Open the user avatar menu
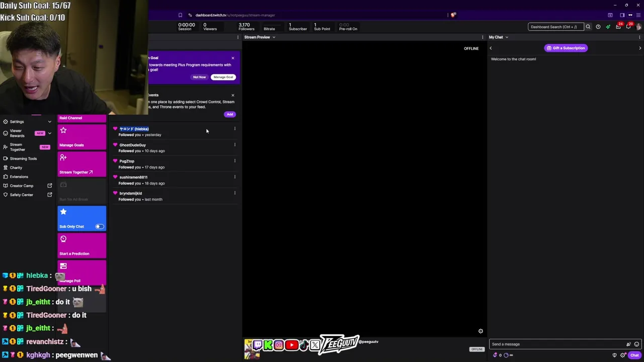The height and width of the screenshot is (362, 644). [639, 27]
